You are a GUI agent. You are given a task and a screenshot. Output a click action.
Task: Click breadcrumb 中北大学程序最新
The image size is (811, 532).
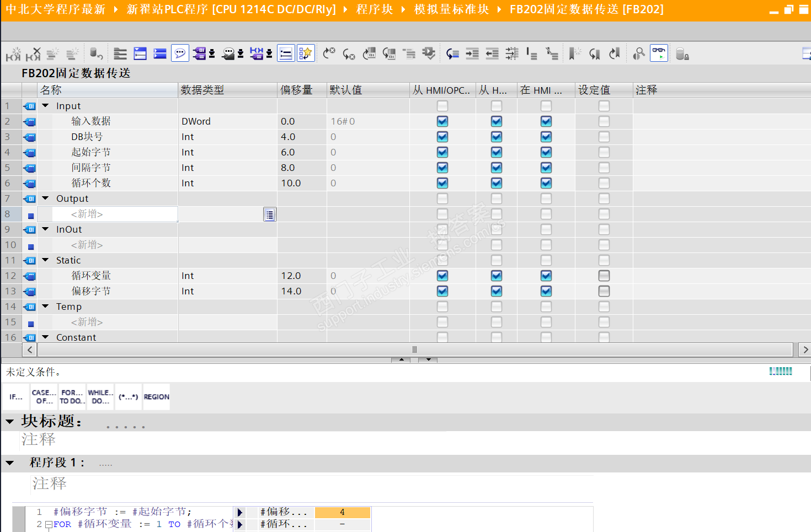[x=56, y=9]
